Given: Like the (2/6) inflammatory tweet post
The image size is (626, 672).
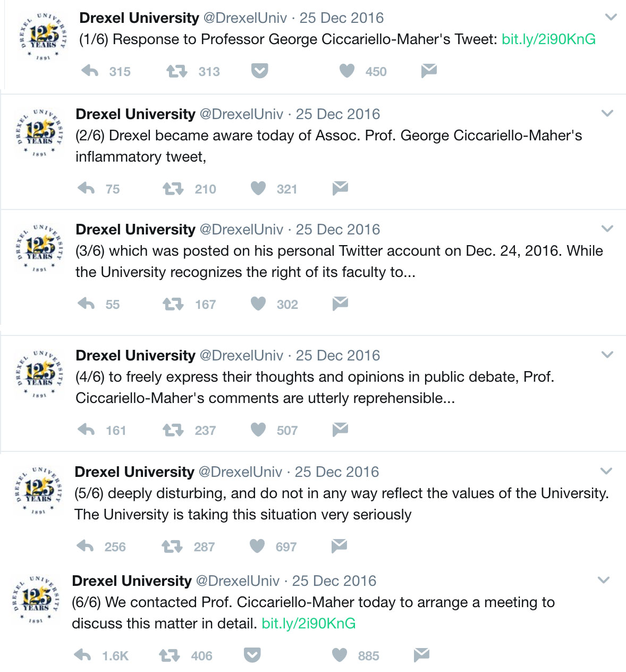Looking at the screenshot, I should click(258, 188).
